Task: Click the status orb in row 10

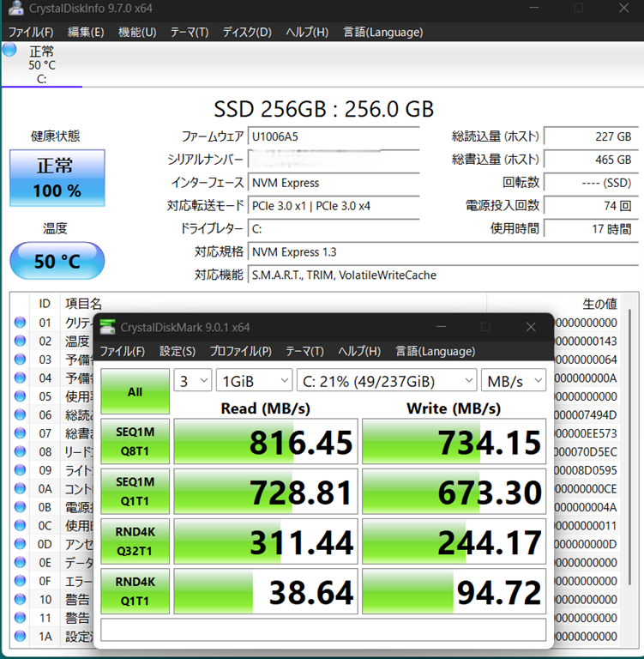Action: (x=20, y=599)
